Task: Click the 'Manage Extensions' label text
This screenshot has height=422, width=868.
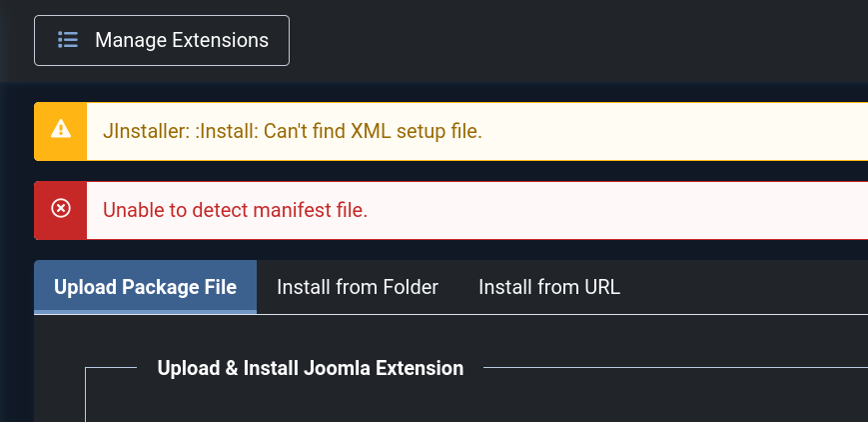Action: (182, 40)
